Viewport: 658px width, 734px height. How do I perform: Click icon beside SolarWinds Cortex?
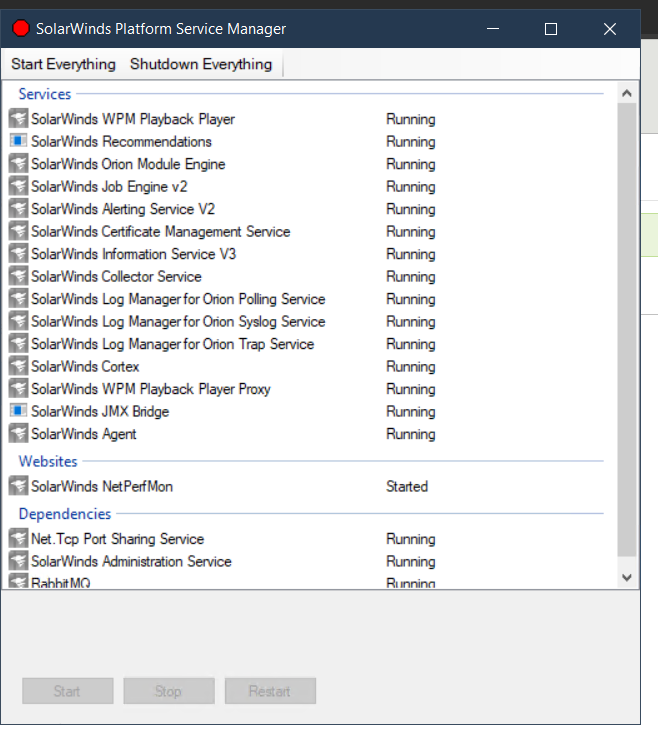click(x=18, y=366)
